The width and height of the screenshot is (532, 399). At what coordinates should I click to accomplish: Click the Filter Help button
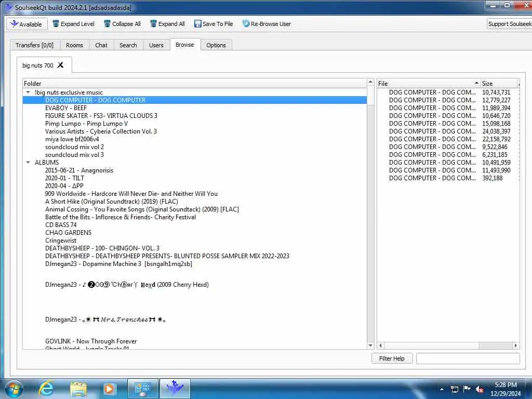tap(392, 358)
